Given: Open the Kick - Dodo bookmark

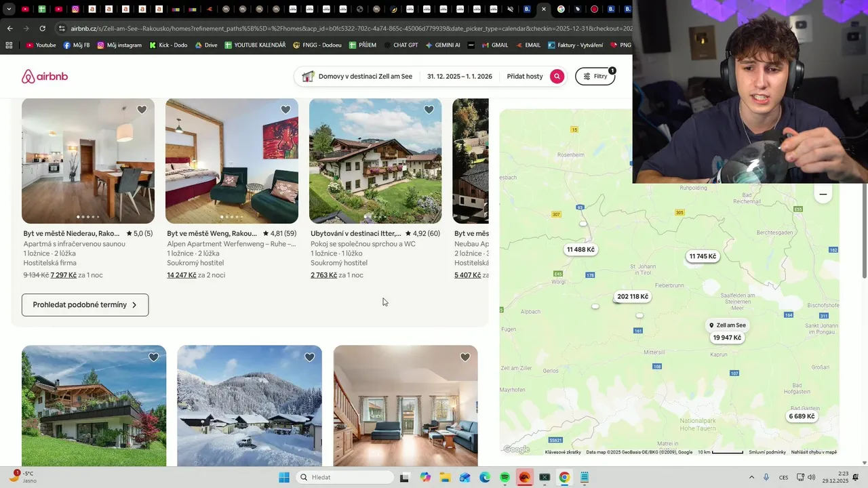Looking at the screenshot, I should 168,45.
